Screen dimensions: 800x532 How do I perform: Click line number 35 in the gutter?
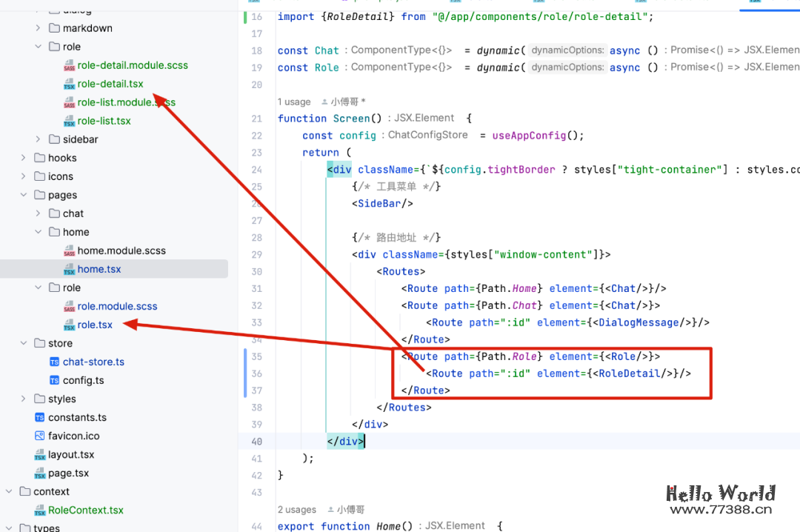256,356
